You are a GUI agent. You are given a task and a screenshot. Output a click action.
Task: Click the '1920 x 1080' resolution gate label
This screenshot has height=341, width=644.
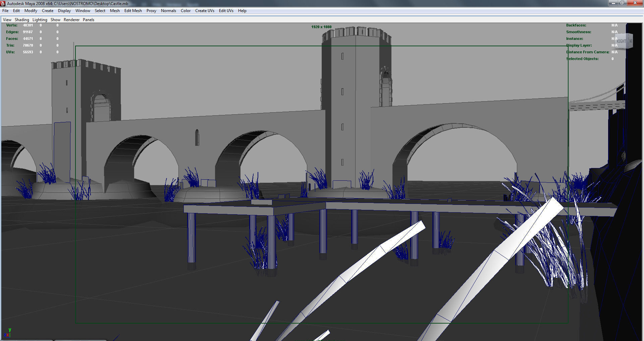click(321, 27)
